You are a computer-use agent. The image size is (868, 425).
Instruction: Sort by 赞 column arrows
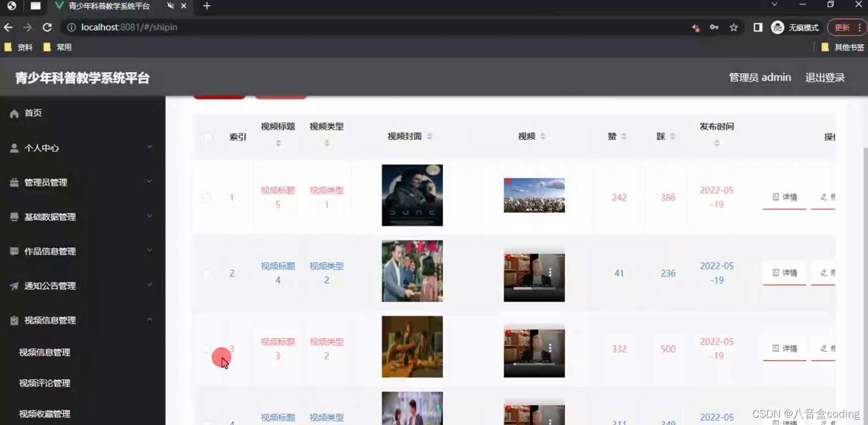pyautogui.click(x=624, y=137)
